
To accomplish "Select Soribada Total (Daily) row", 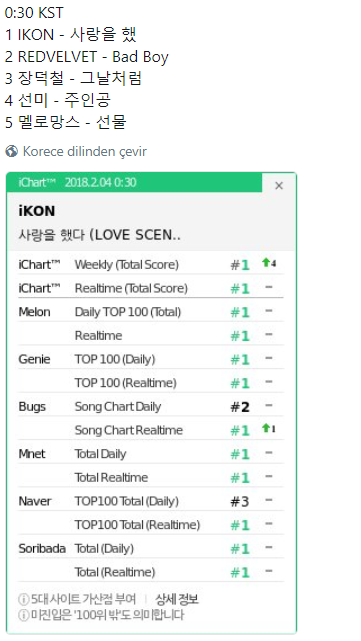I will [151, 549].
